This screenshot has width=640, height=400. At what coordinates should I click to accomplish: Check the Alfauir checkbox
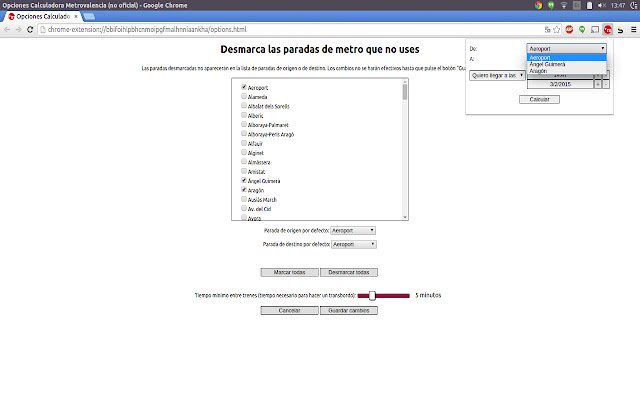pyautogui.click(x=244, y=143)
